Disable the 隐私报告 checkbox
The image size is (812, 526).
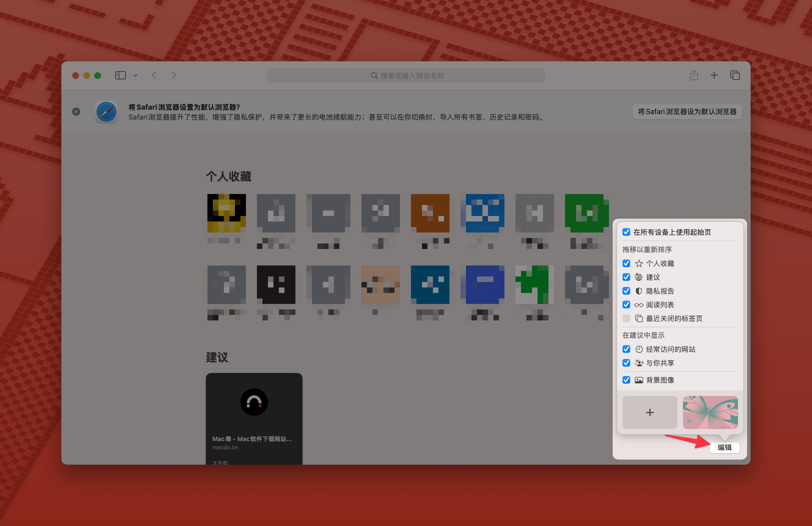tap(626, 291)
